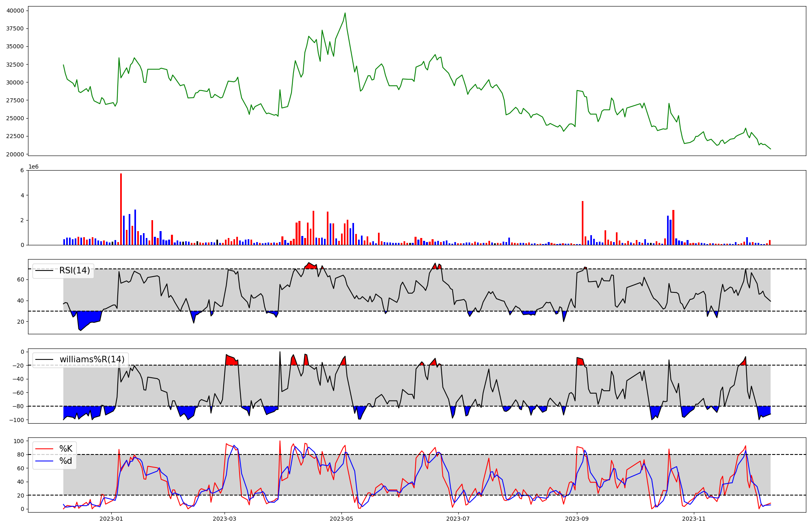812x528 pixels.
Task: Click the %K legend text
Action: tap(66, 449)
